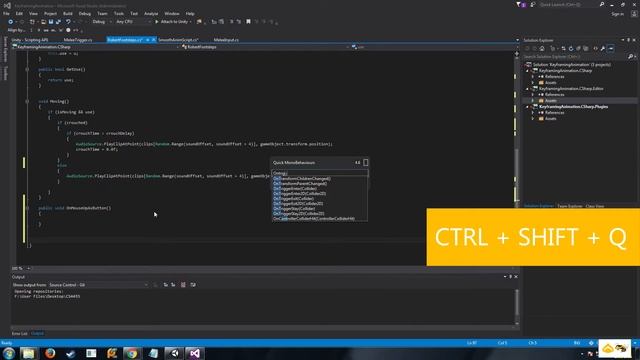Switch to the MeleeInput.cs tab
The image size is (640, 360).
tap(226, 40)
